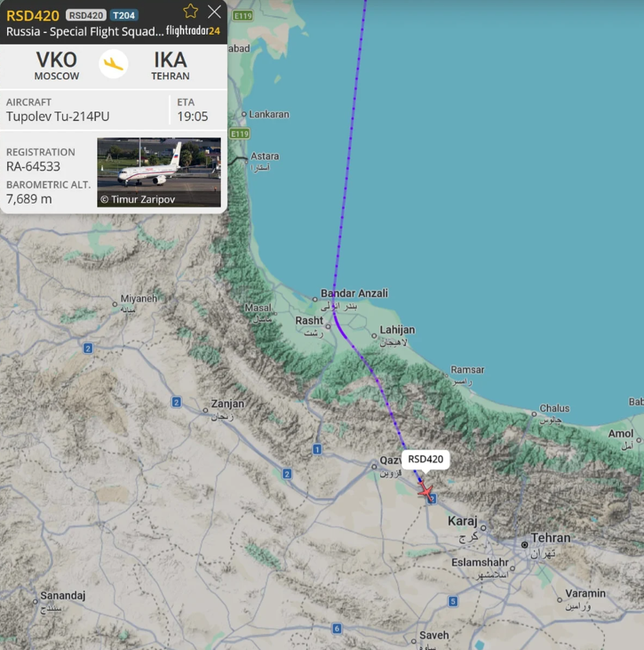Click the Zanjan city marker
The image size is (644, 650).
(x=206, y=410)
